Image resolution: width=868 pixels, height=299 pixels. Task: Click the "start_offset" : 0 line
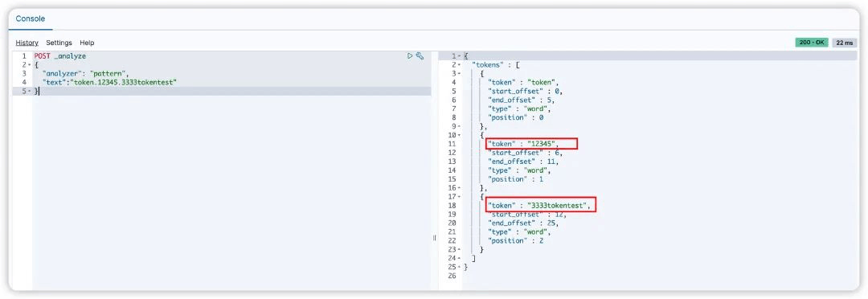525,92
